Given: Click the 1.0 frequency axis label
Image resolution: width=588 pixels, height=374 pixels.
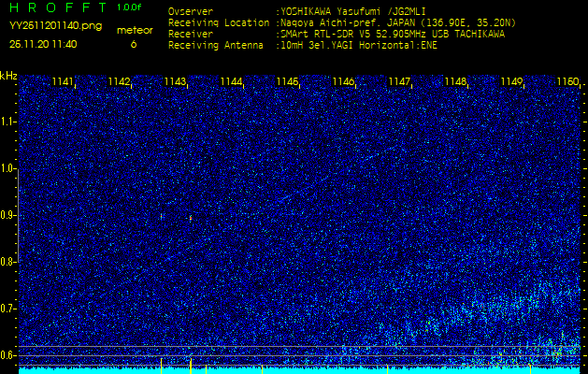Looking at the screenshot, I should pyautogui.click(x=7, y=169).
